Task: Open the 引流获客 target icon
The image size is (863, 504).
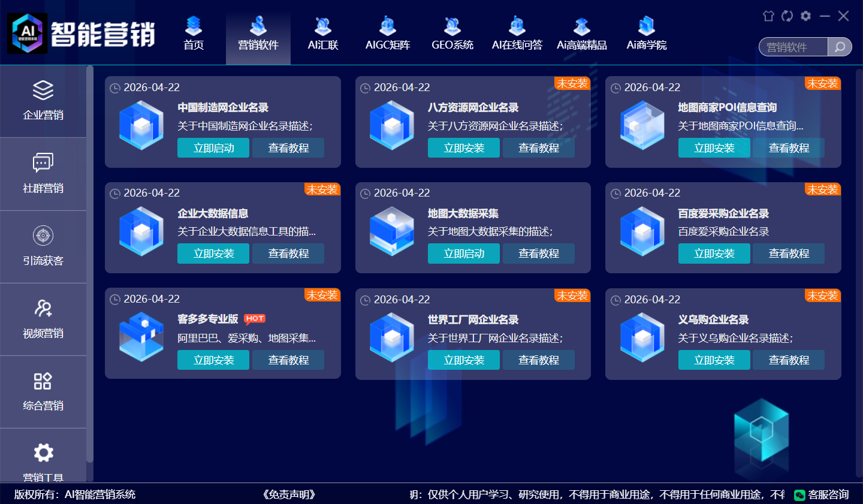Action: coord(43,236)
